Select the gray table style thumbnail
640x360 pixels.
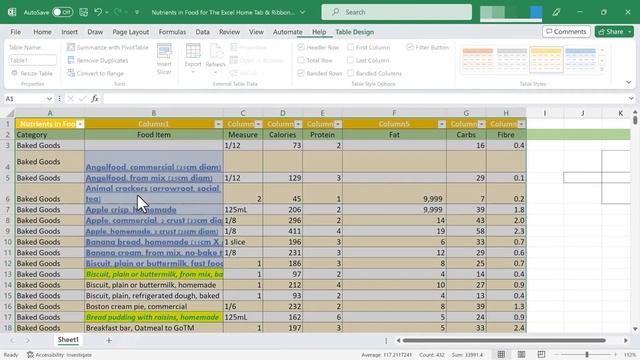point(512,60)
